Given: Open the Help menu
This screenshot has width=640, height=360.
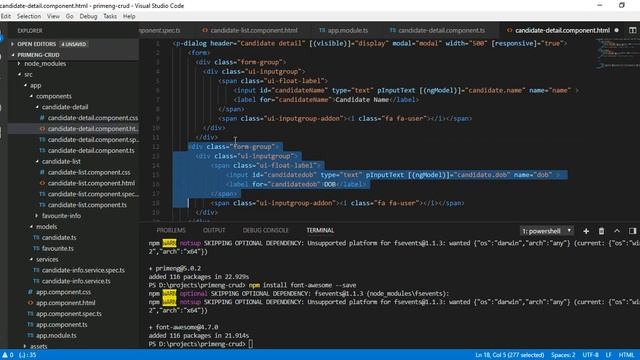Looking at the screenshot, I should [x=129, y=16].
